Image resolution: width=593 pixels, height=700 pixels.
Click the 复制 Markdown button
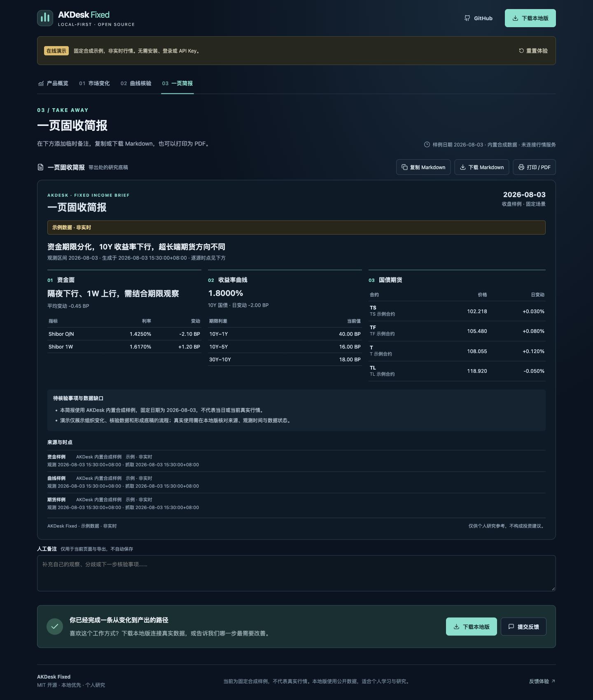(x=423, y=167)
